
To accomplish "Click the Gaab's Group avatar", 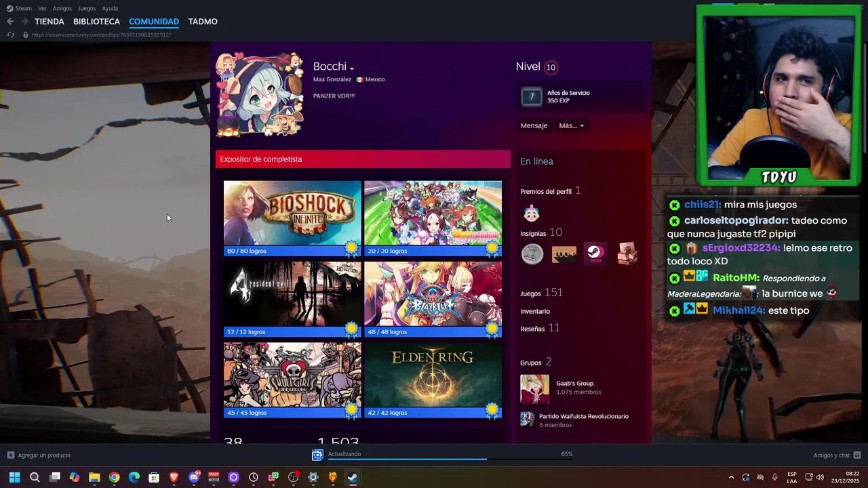I will coord(534,389).
